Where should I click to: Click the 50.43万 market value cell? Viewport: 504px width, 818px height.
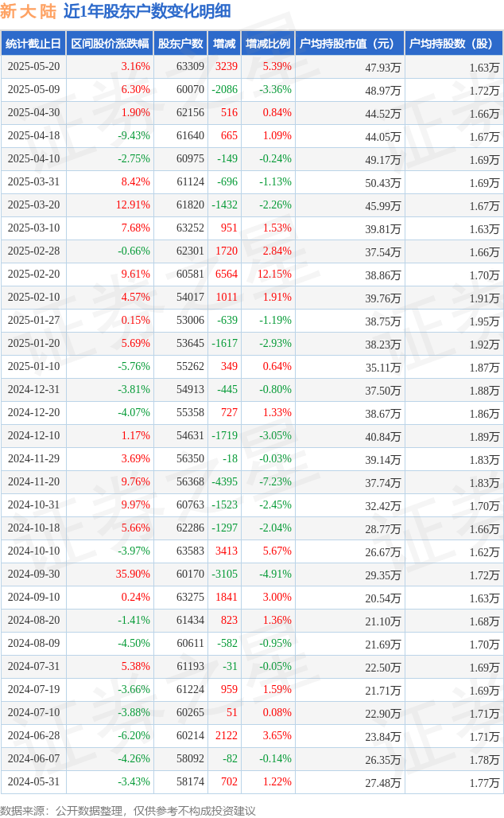click(383, 183)
